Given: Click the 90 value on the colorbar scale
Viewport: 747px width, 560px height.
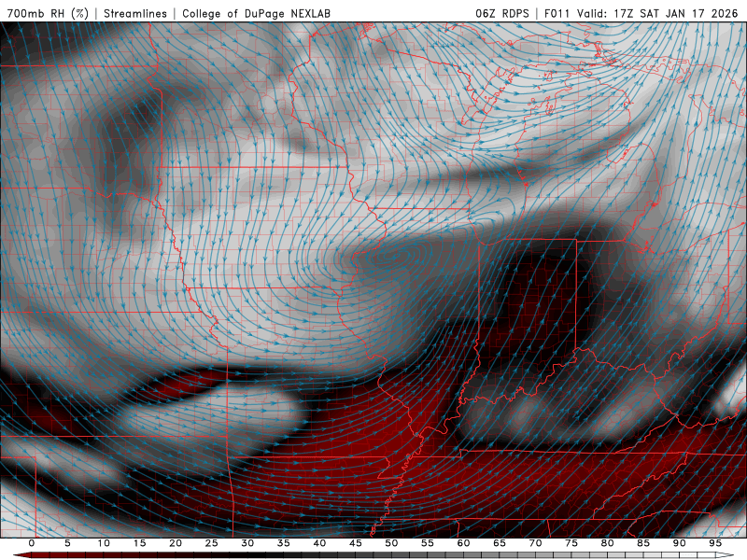Looking at the screenshot, I should 679,543.
